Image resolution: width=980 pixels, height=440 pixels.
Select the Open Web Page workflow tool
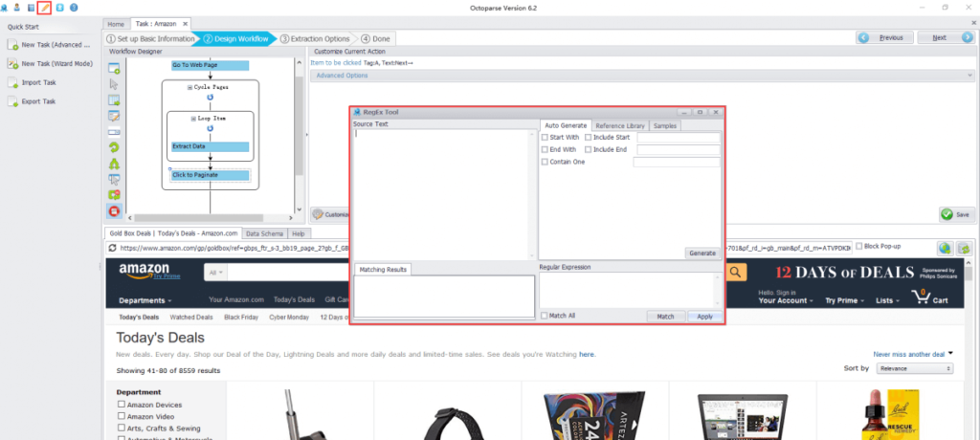coord(114,68)
